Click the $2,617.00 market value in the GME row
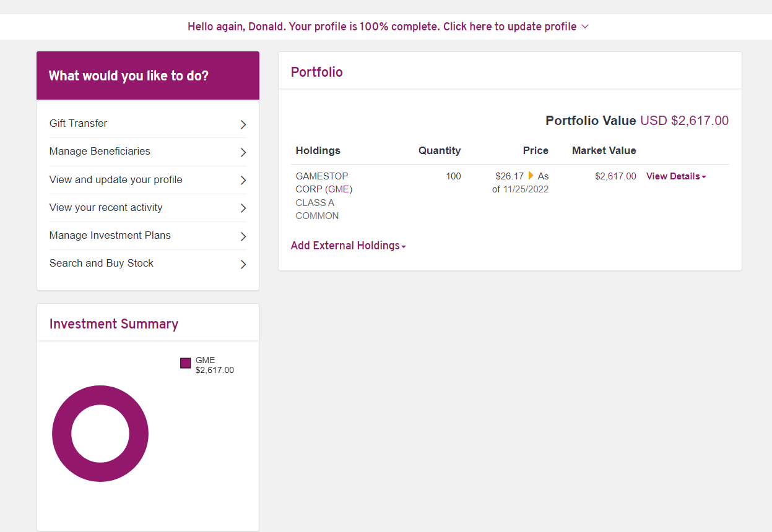 pos(615,176)
